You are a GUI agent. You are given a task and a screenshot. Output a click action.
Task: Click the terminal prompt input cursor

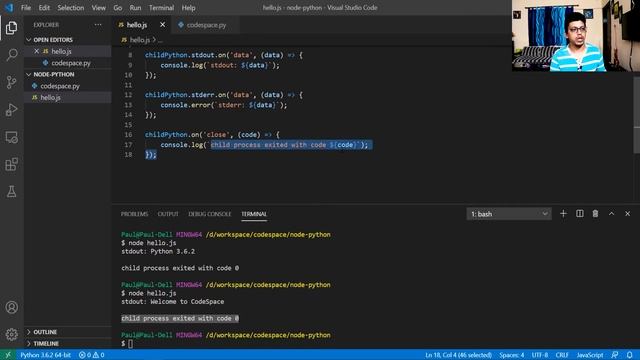coord(130,344)
